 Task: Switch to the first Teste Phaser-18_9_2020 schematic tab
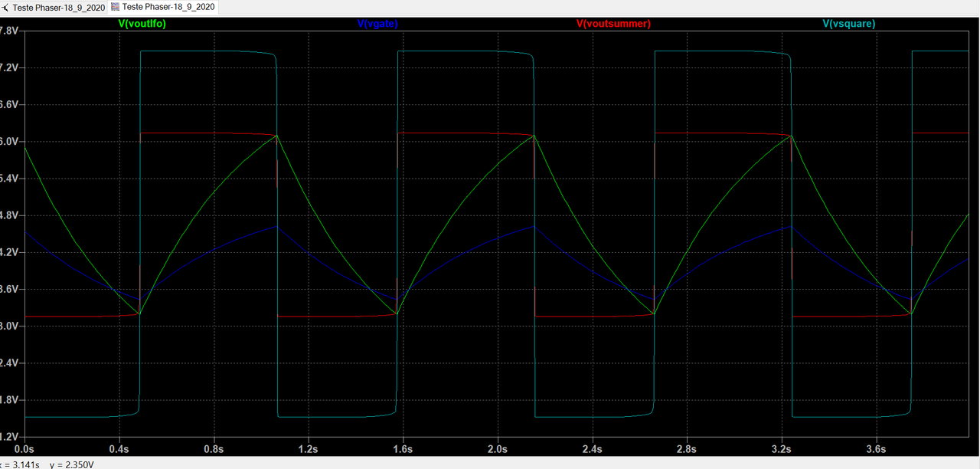coord(54,7)
